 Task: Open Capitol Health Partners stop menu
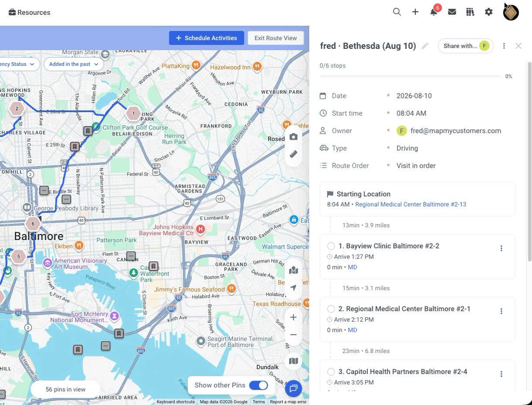click(x=501, y=374)
